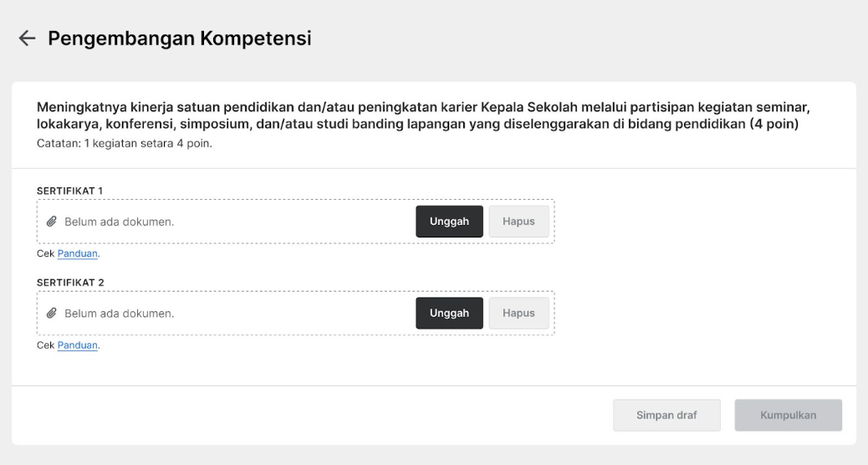Screen dimensions: 868x465
Task: Click 'Belum ada dokumen' placeholder in Sertifikat 1
Action: [119, 222]
